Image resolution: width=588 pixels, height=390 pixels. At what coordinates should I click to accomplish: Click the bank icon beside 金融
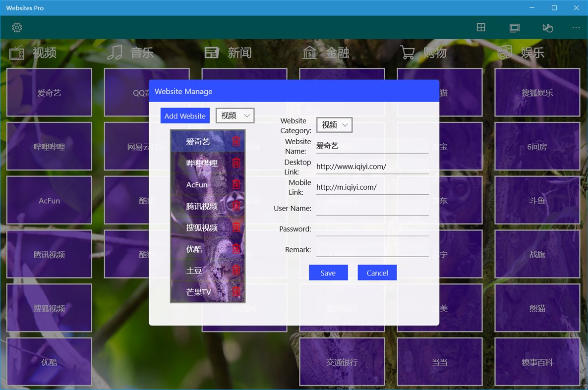coord(310,53)
